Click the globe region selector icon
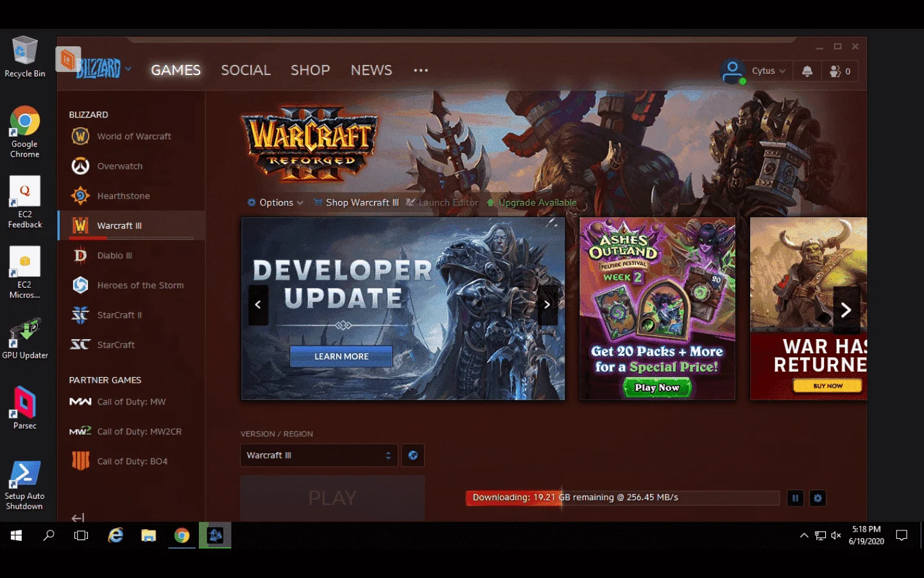The width and height of the screenshot is (924, 578). (x=413, y=455)
